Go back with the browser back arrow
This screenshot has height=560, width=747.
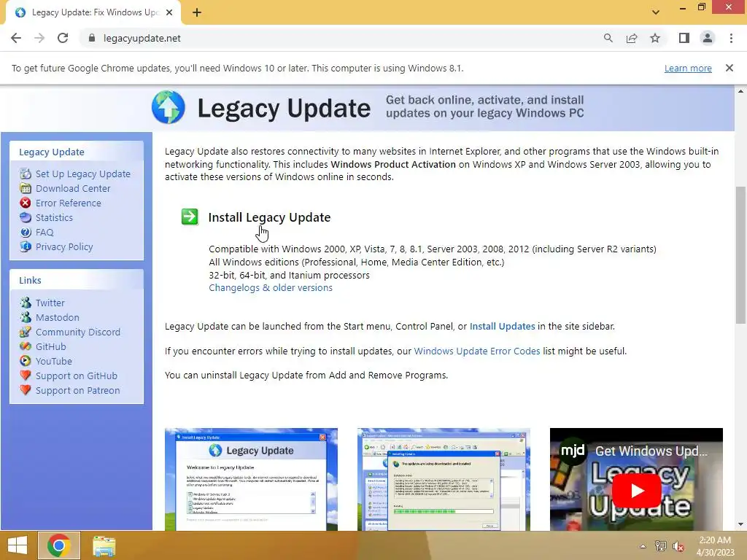point(16,38)
